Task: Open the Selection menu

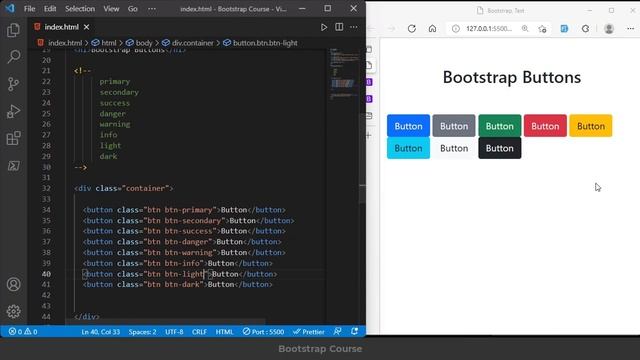Action: click(80, 9)
